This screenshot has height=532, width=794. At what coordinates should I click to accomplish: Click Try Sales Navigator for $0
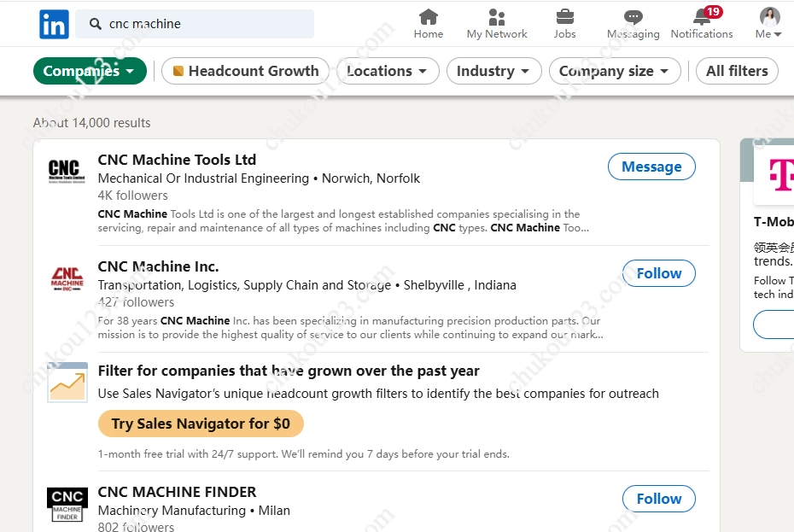pyautogui.click(x=201, y=424)
